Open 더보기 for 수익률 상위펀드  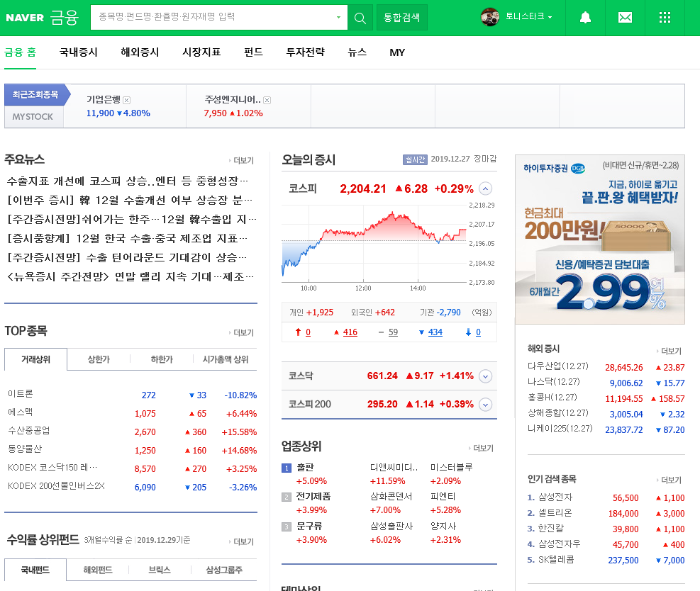(x=242, y=541)
